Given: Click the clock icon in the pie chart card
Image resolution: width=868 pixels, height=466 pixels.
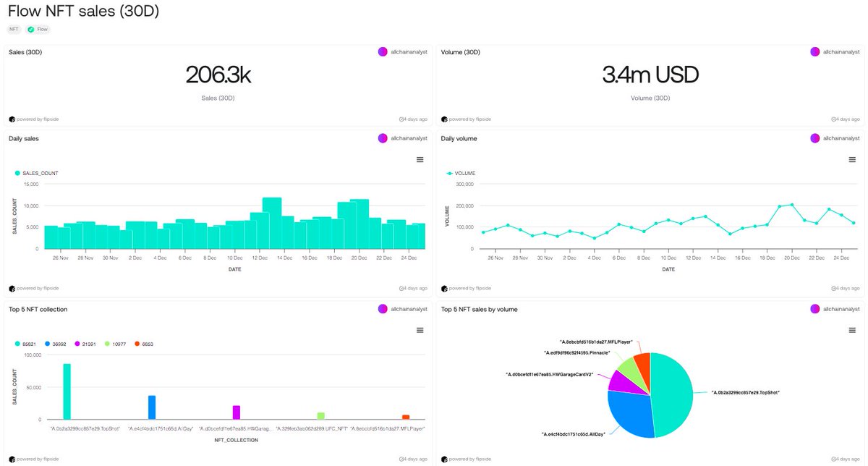Looking at the screenshot, I should click(x=833, y=459).
